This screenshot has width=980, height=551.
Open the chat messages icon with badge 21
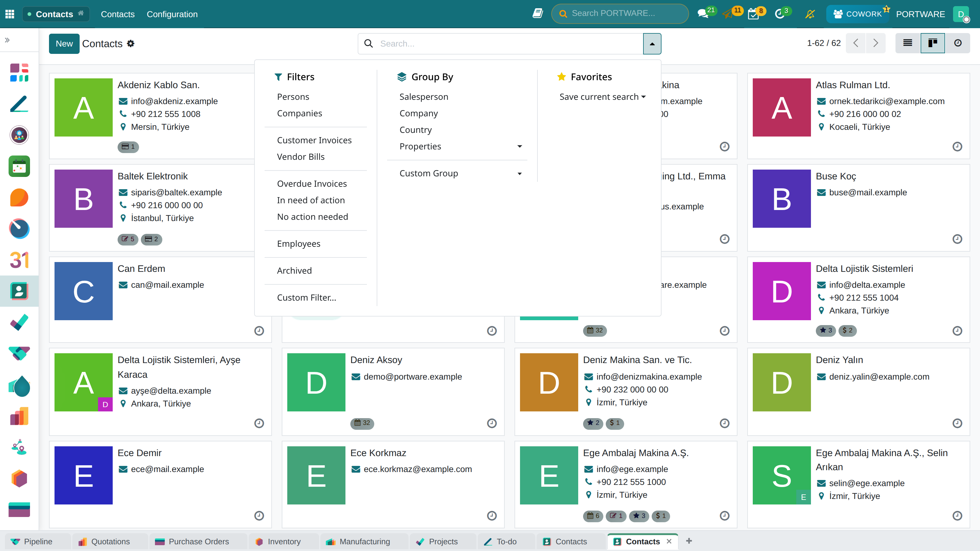click(703, 14)
